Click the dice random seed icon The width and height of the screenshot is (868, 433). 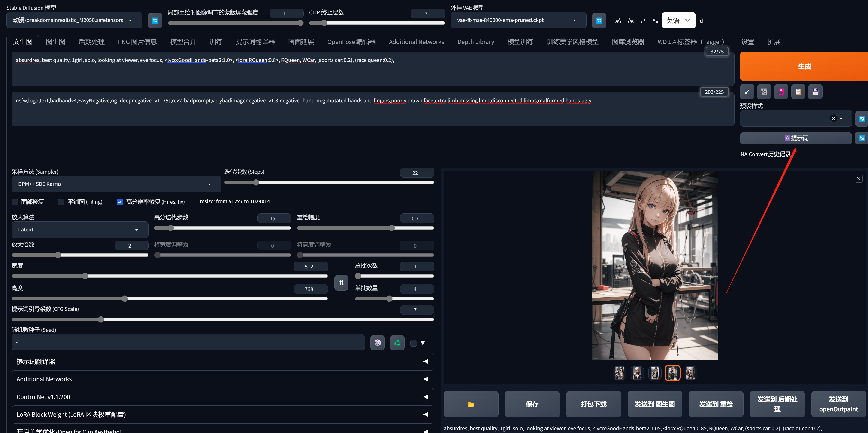[x=377, y=343]
